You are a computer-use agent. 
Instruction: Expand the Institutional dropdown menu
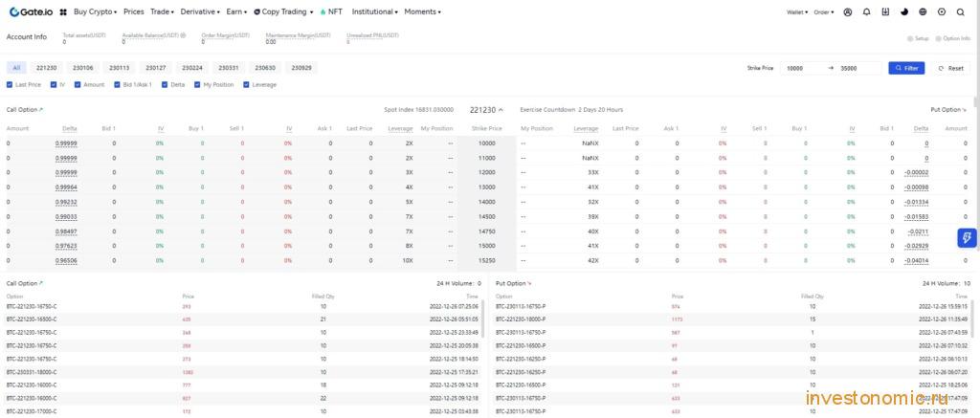pyautogui.click(x=375, y=11)
